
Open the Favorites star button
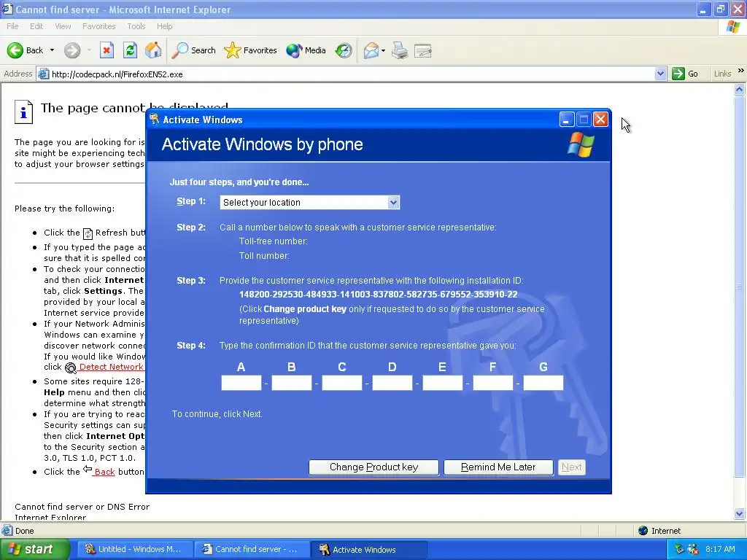(251, 50)
